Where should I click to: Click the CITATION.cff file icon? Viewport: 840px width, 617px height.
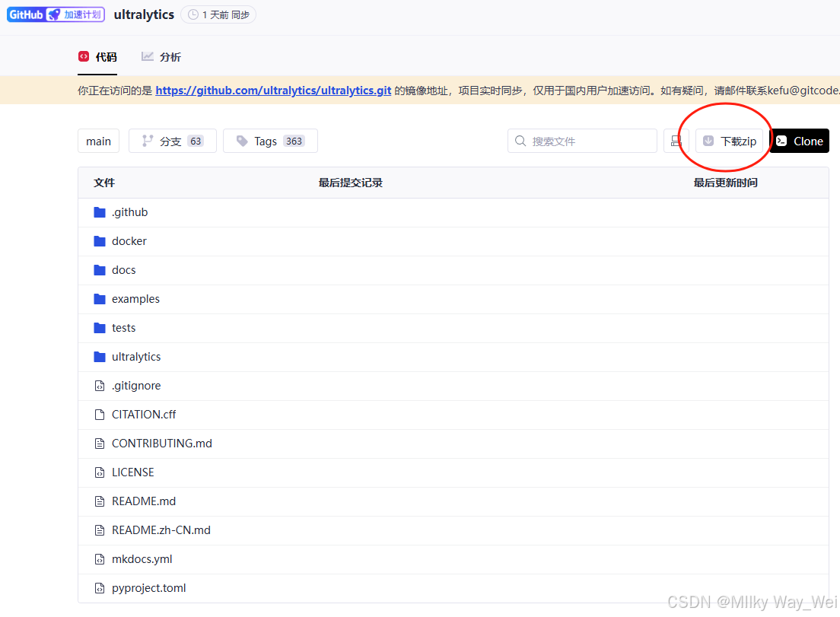(100, 415)
